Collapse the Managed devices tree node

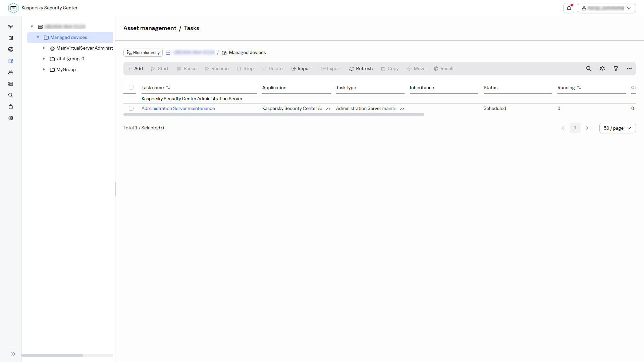tap(38, 37)
